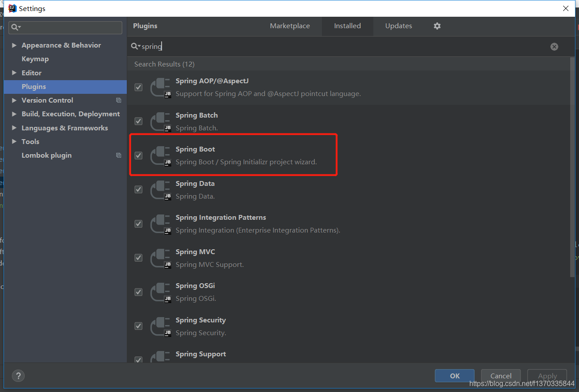Image resolution: width=579 pixels, height=392 pixels.
Task: Expand the Editor settings node
Action: click(14, 73)
